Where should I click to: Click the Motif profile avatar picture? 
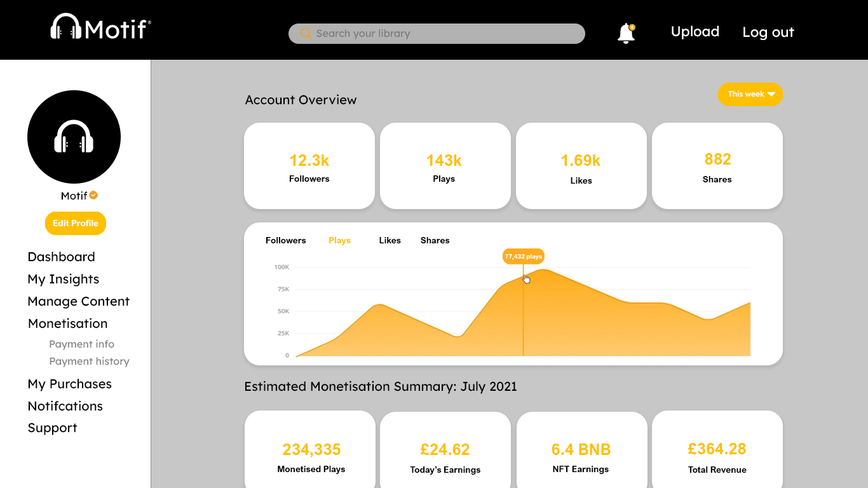[74, 137]
